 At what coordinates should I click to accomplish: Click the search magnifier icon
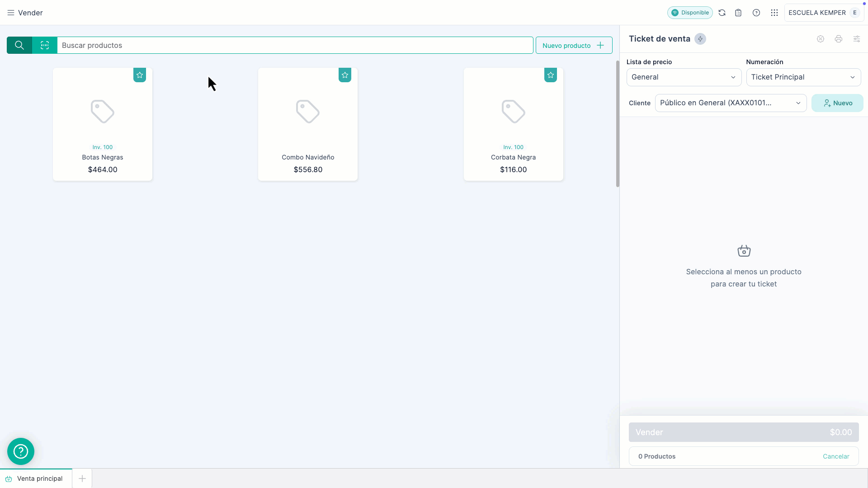(19, 45)
